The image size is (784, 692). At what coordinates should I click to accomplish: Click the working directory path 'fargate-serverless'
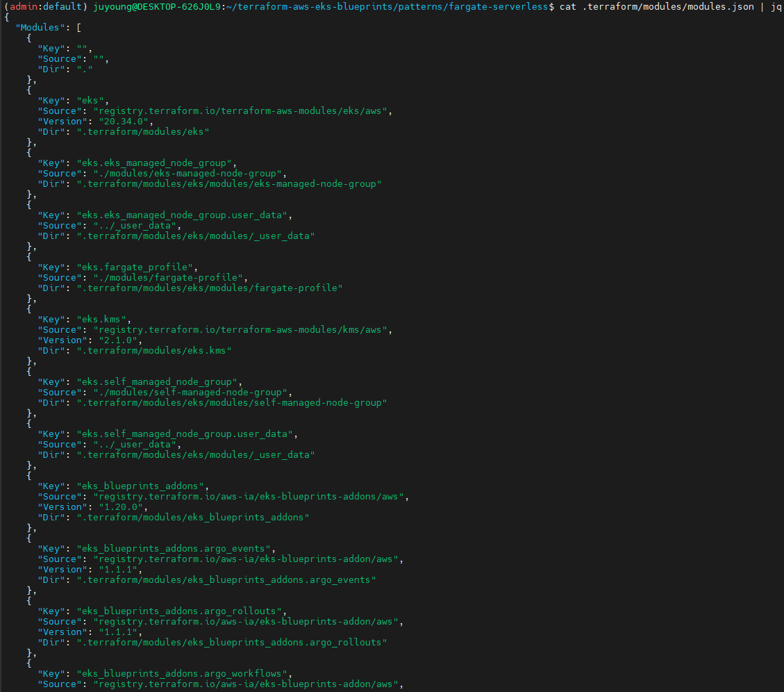click(x=499, y=6)
